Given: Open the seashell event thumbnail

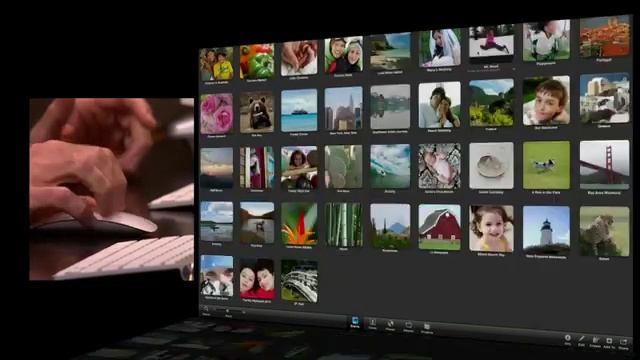Looking at the screenshot, I should [x=491, y=165].
